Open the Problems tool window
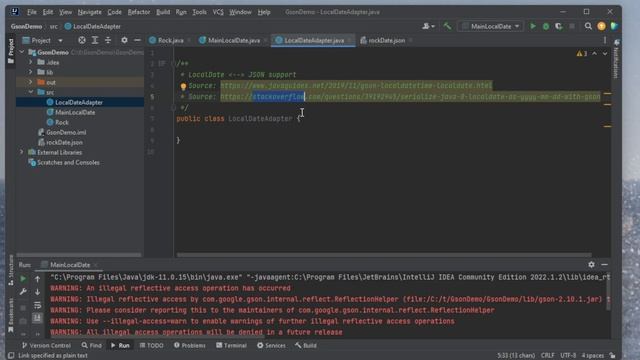The width and height of the screenshot is (640, 360). click(x=189, y=345)
